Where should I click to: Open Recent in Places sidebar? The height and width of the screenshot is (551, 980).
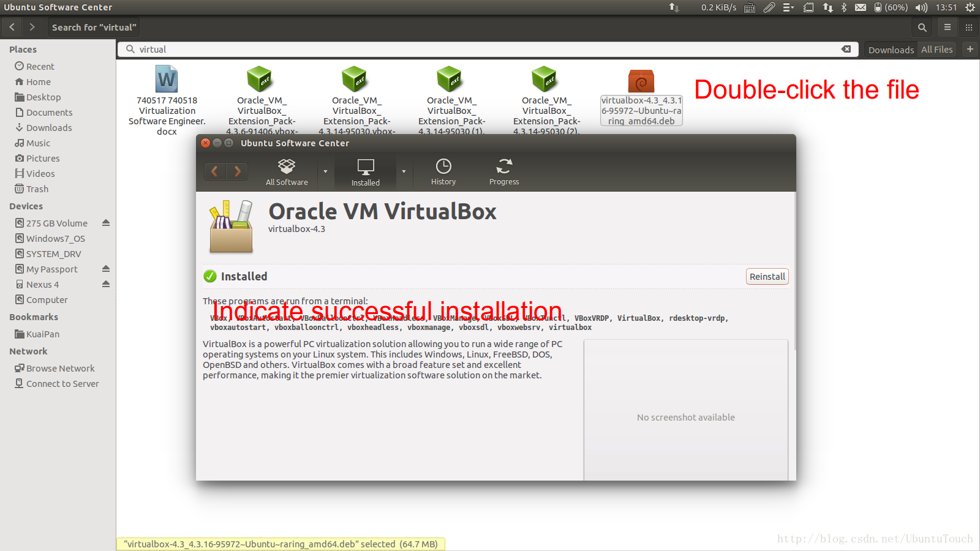(x=40, y=66)
